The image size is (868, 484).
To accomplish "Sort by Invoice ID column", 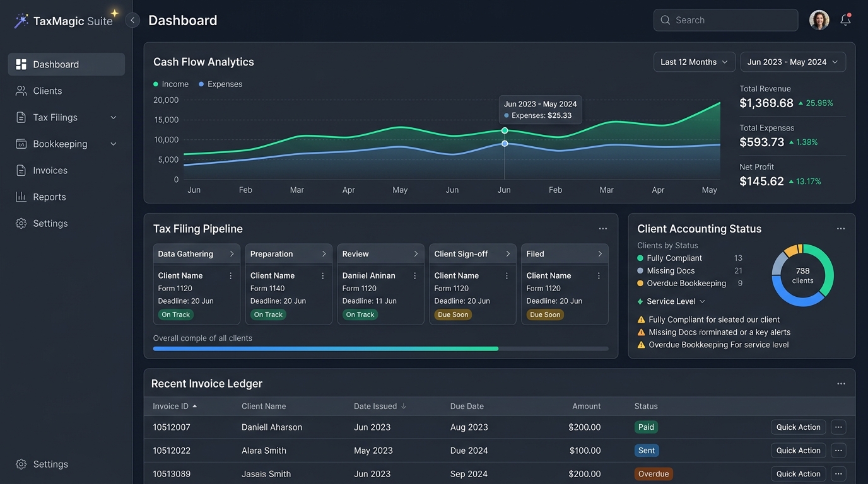I will tap(175, 406).
